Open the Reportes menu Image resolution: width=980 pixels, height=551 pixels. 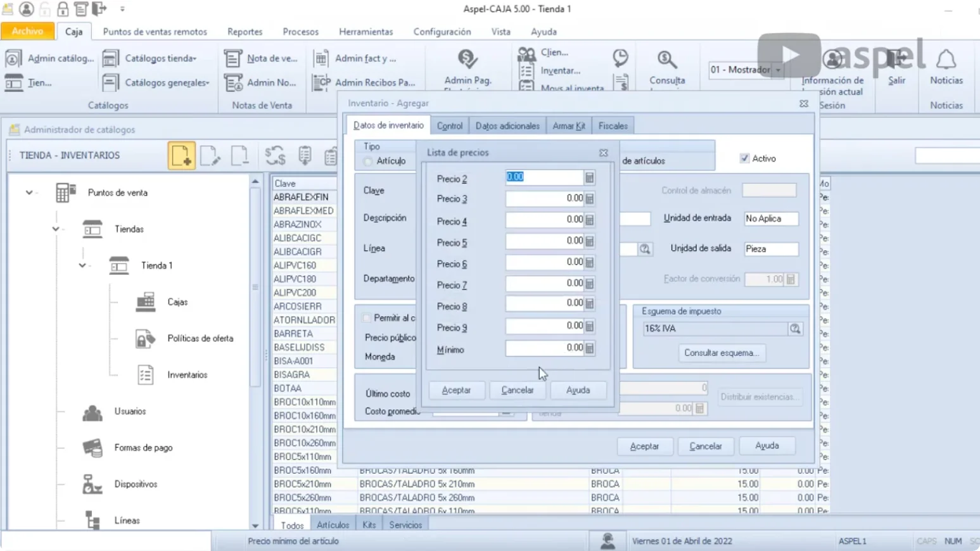[245, 32]
